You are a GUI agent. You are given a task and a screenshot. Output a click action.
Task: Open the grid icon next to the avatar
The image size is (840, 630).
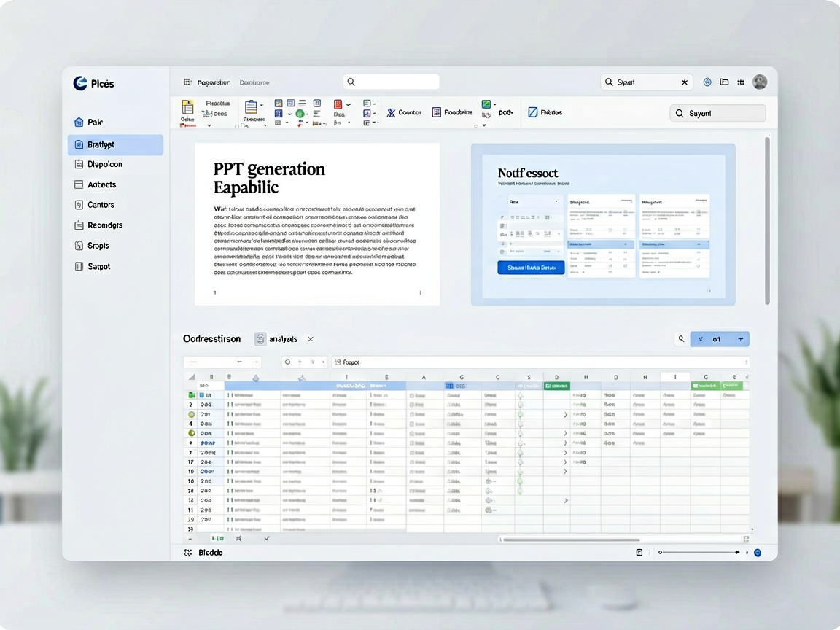741,82
